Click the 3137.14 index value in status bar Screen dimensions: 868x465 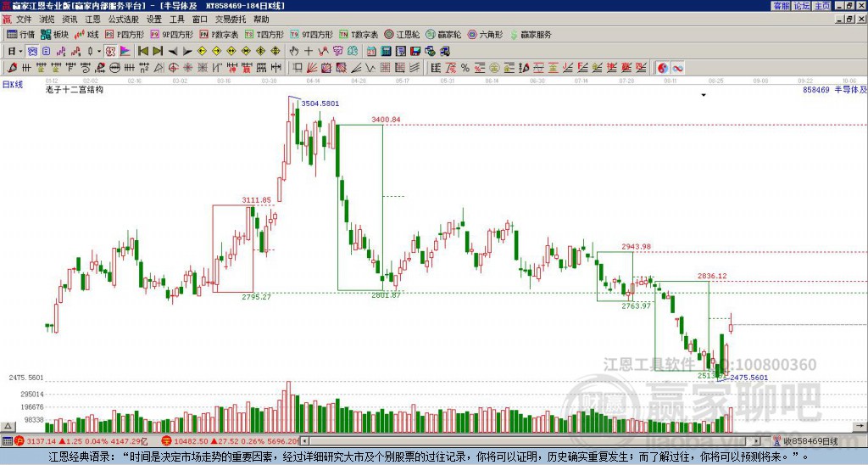tap(41, 441)
